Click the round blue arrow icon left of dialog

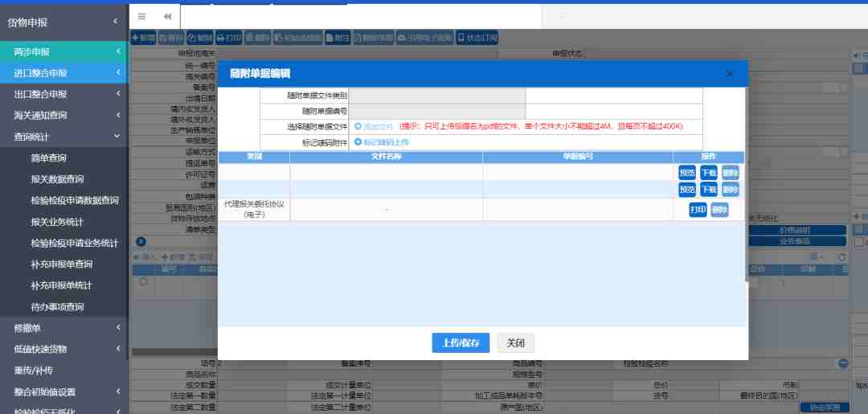(141, 242)
